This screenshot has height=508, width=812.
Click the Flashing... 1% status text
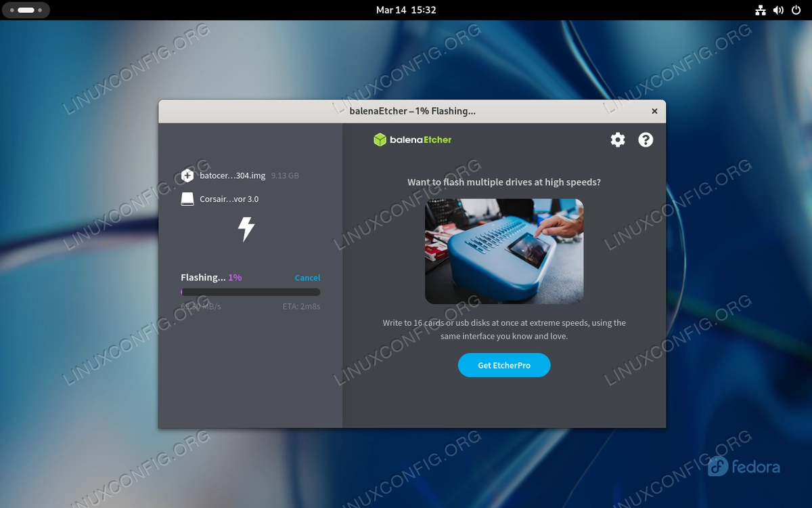(211, 278)
